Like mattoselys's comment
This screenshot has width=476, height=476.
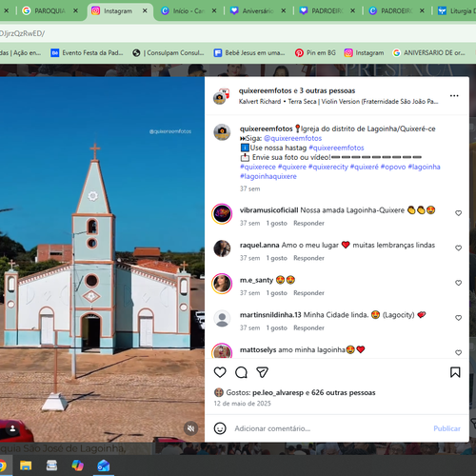[458, 353]
